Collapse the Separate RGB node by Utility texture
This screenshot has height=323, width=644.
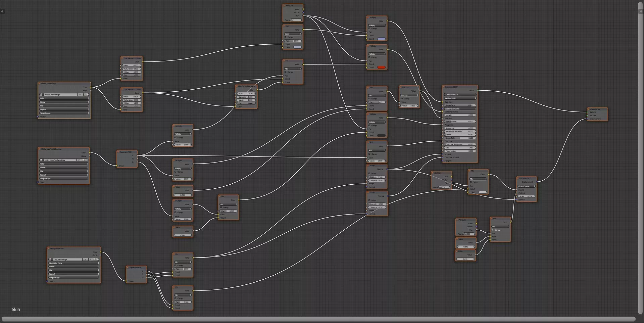click(118, 152)
